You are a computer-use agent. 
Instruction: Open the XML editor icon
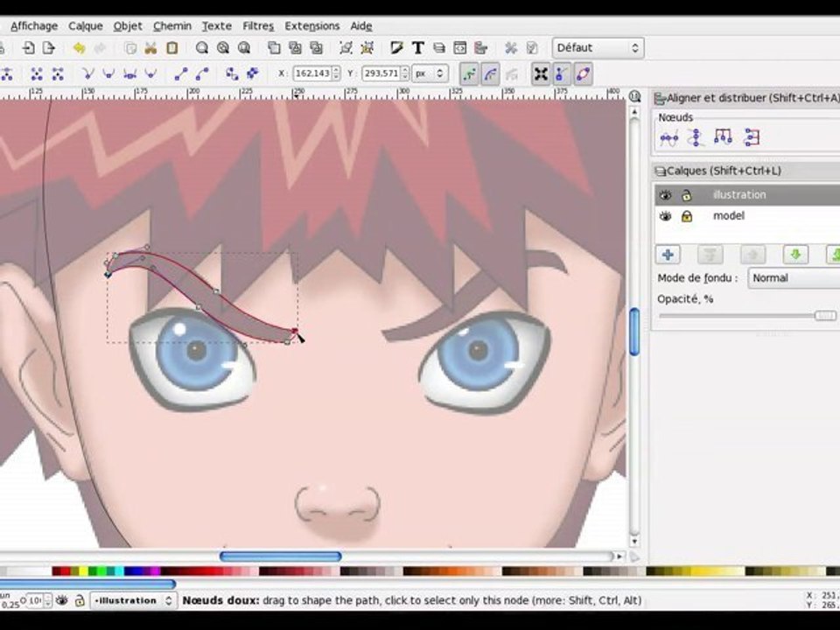pyautogui.click(x=459, y=48)
